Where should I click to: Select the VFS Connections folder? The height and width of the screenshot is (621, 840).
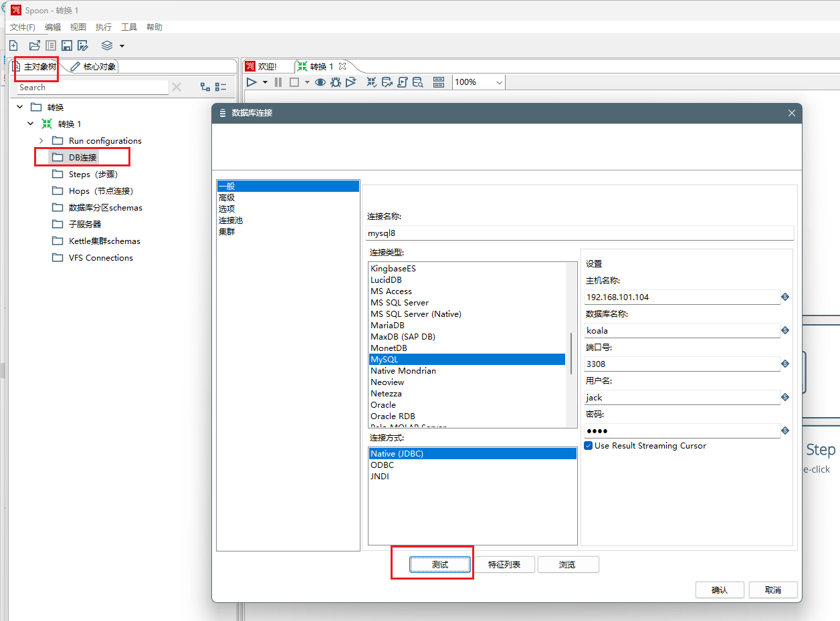tap(100, 257)
